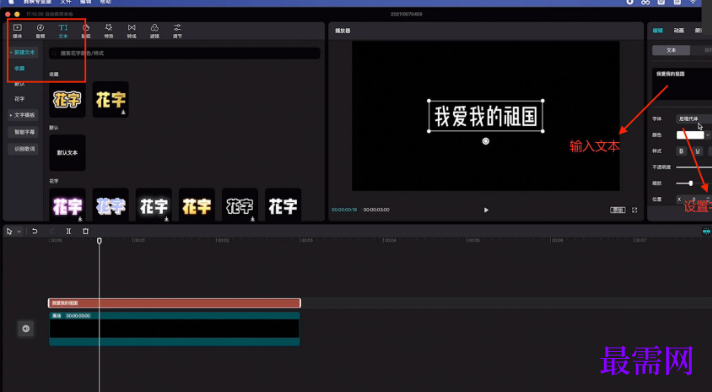712x392 pixels.
Task: Select the 文本 text tab icon
Action: point(63,31)
